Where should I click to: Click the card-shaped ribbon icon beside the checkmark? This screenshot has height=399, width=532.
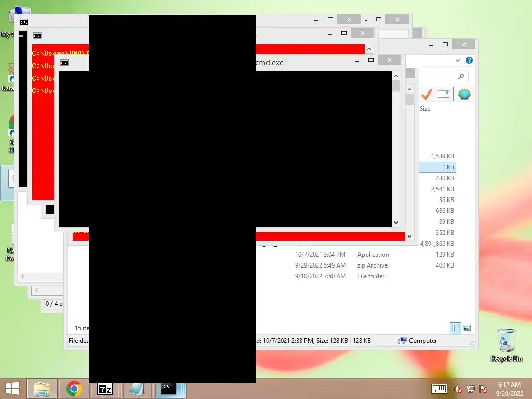tap(444, 94)
